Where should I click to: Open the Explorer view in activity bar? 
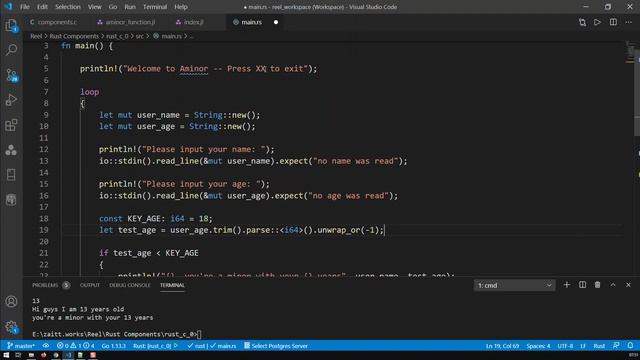pos(11,25)
